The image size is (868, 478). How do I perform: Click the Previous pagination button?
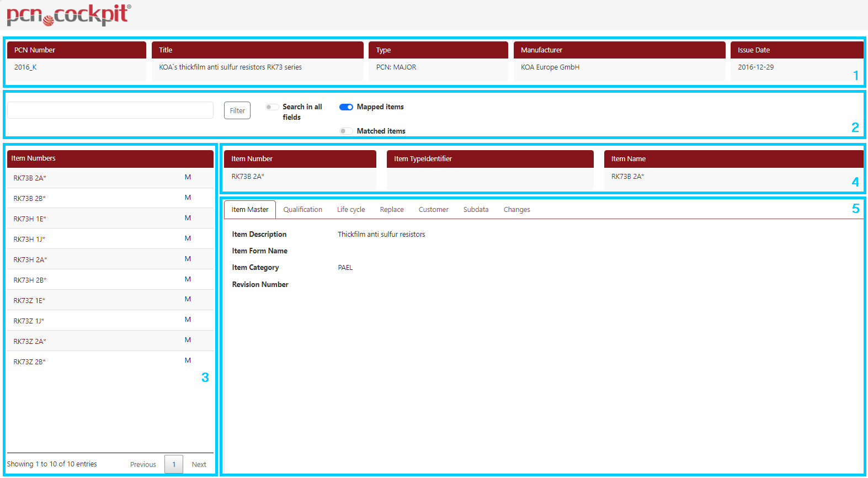(x=143, y=465)
